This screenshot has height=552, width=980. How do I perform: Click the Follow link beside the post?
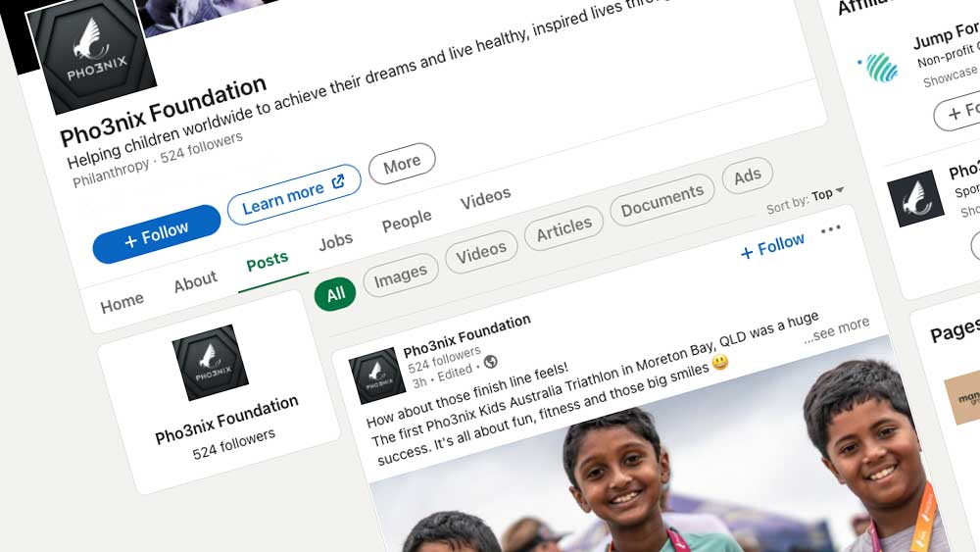[772, 246]
